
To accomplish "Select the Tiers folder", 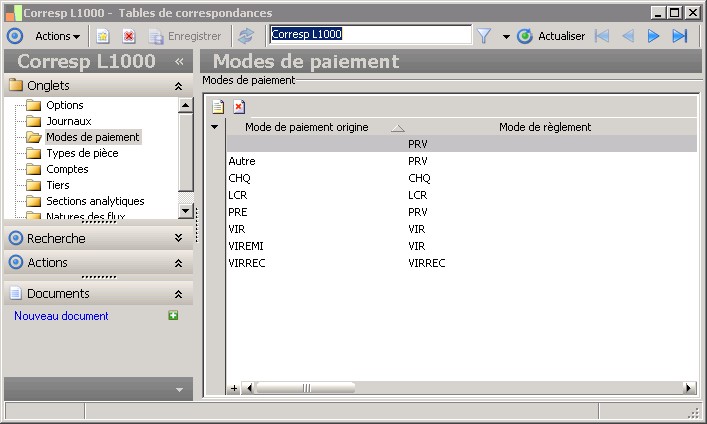I will pyautogui.click(x=58, y=185).
